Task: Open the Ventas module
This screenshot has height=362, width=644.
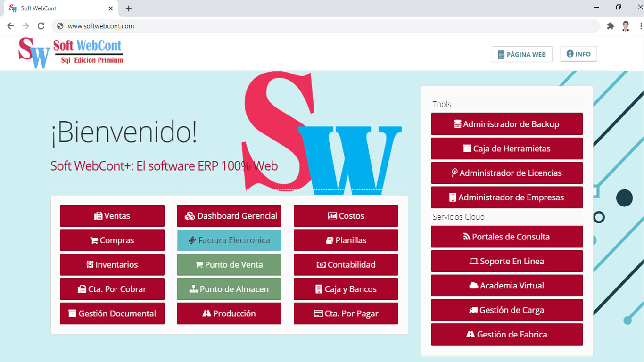Action: 112,216
